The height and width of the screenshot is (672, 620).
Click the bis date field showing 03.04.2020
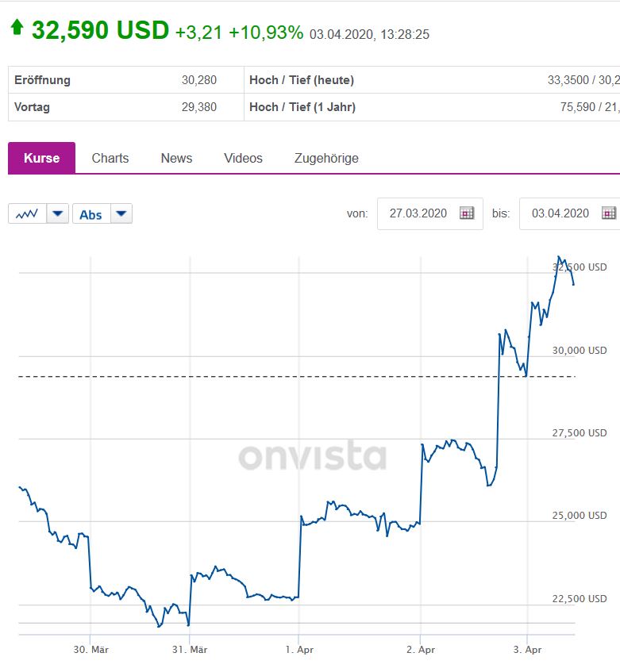560,213
